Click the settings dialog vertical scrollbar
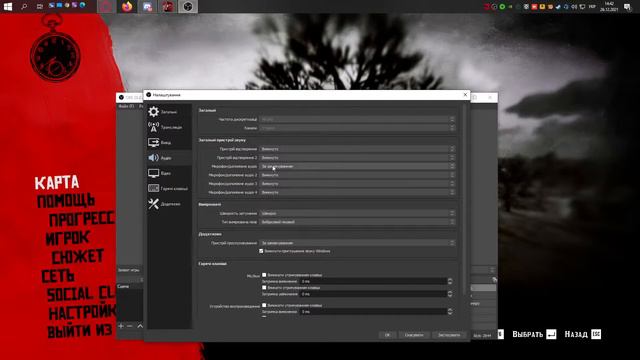This screenshot has height=360, width=640. click(464, 200)
